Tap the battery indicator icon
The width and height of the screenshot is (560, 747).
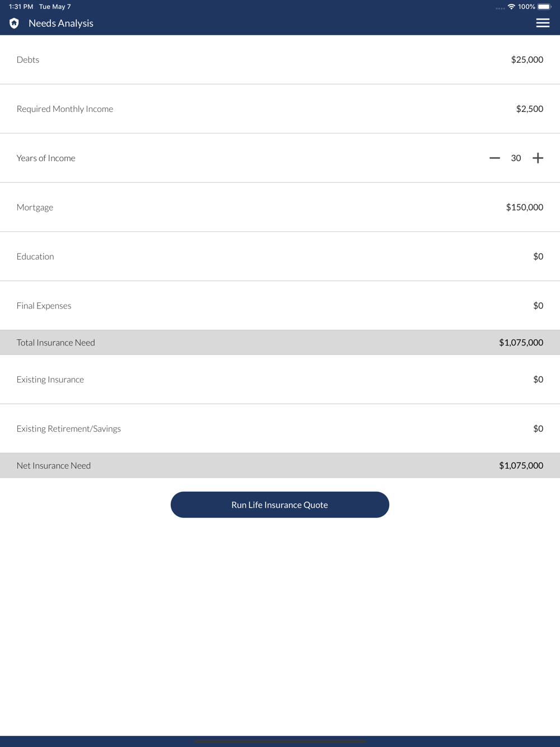tap(545, 7)
